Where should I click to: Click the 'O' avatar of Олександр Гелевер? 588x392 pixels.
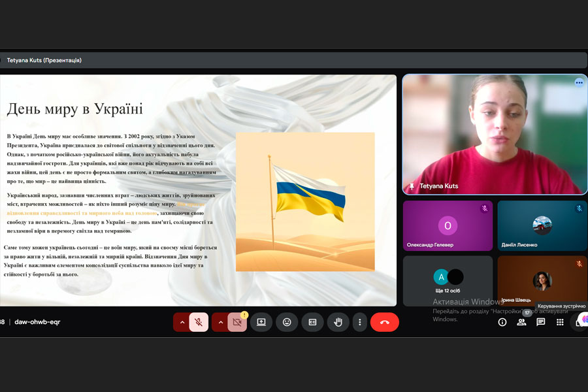click(x=448, y=225)
